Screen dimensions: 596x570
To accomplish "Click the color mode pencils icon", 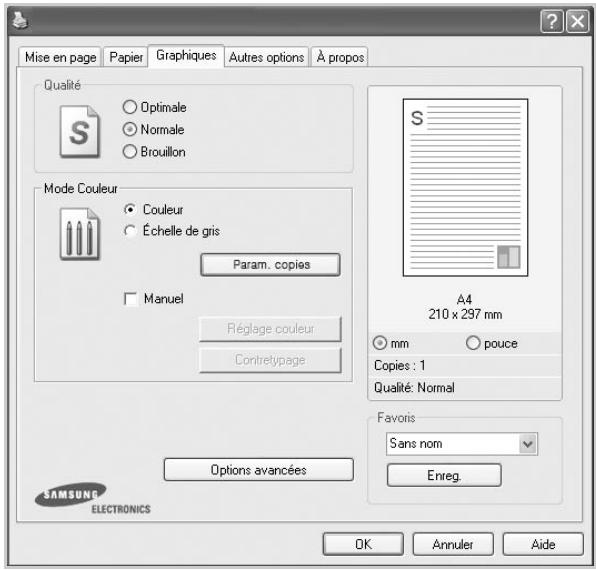I will (80, 234).
